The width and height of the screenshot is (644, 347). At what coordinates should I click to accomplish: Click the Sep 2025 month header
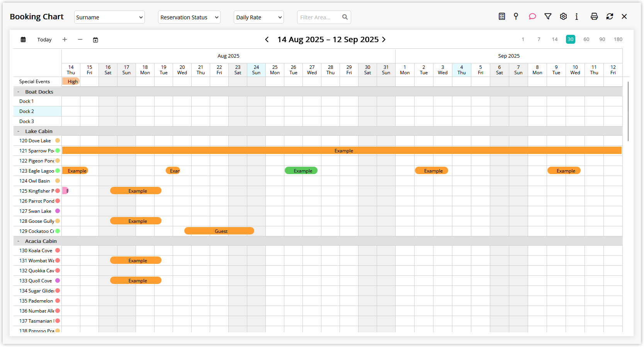[x=509, y=56]
